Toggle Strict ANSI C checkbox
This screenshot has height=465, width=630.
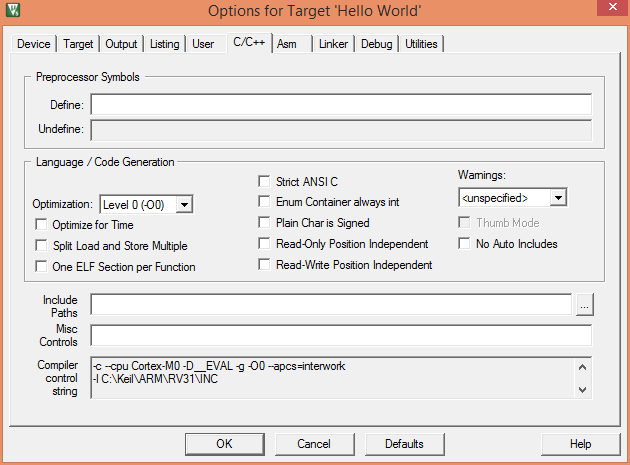pos(264,181)
